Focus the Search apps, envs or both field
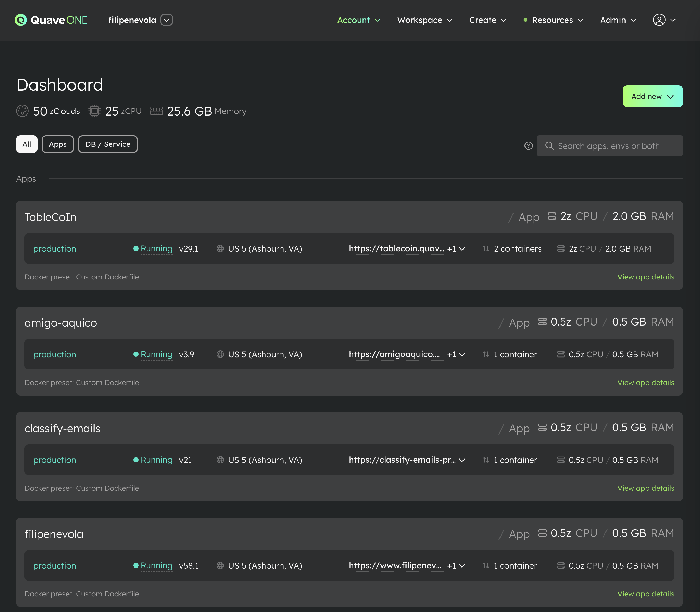 pyautogui.click(x=610, y=146)
